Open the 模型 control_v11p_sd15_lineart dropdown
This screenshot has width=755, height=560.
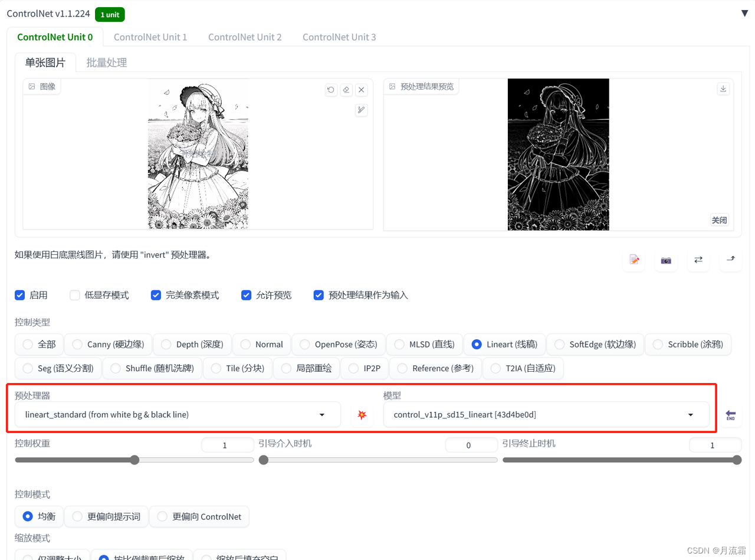[546, 414]
